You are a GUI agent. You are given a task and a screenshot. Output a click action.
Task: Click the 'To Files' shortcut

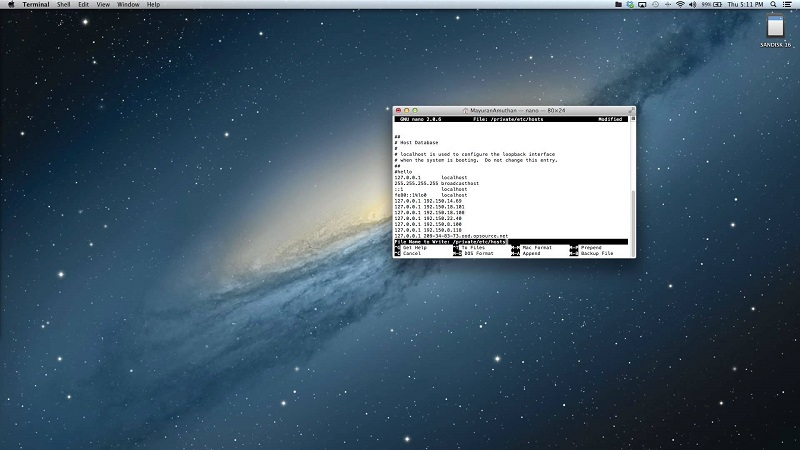[x=469, y=248]
